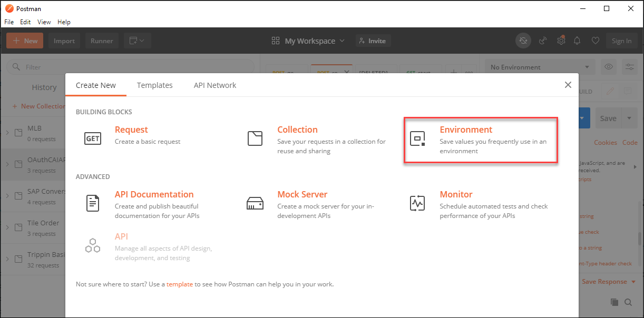
Task: Click the Code link
Action: [630, 143]
